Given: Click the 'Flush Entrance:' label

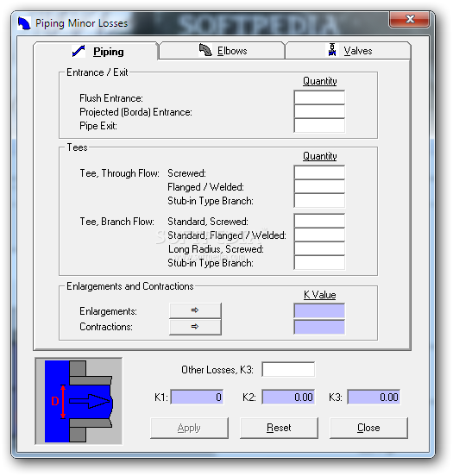Looking at the screenshot, I should click(111, 98).
